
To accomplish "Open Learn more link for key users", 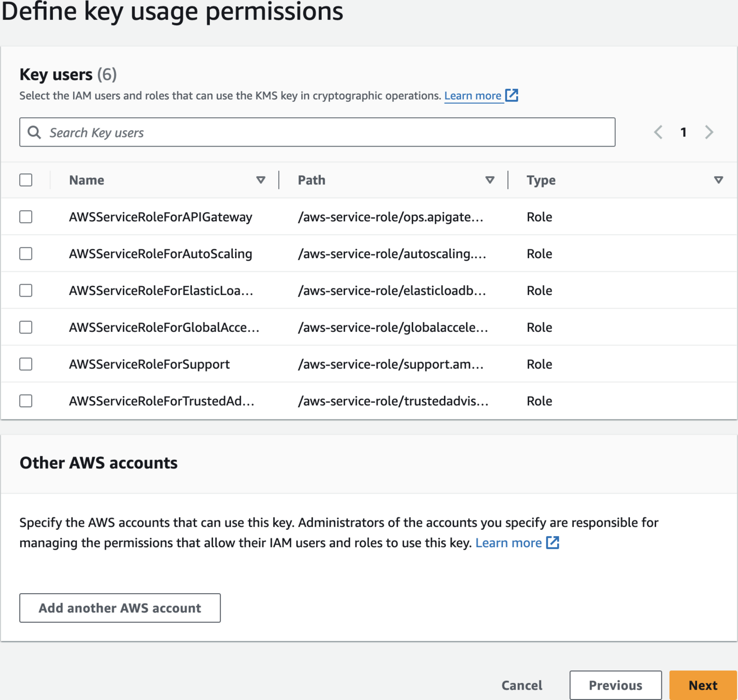I will (x=472, y=96).
